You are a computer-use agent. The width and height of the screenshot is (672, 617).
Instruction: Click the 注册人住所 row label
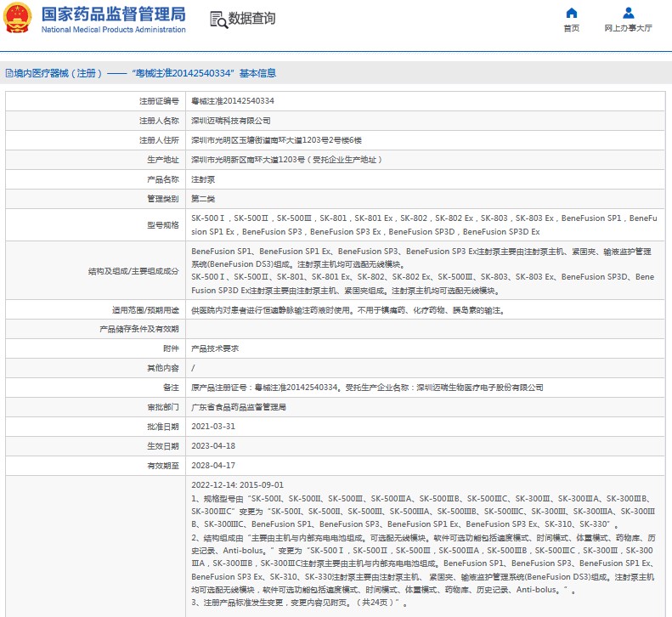point(159,140)
